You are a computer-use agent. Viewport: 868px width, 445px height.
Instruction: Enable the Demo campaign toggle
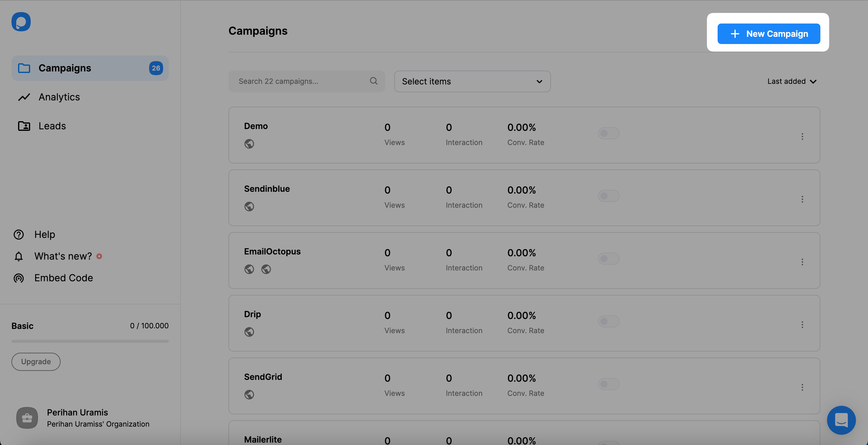pos(608,134)
